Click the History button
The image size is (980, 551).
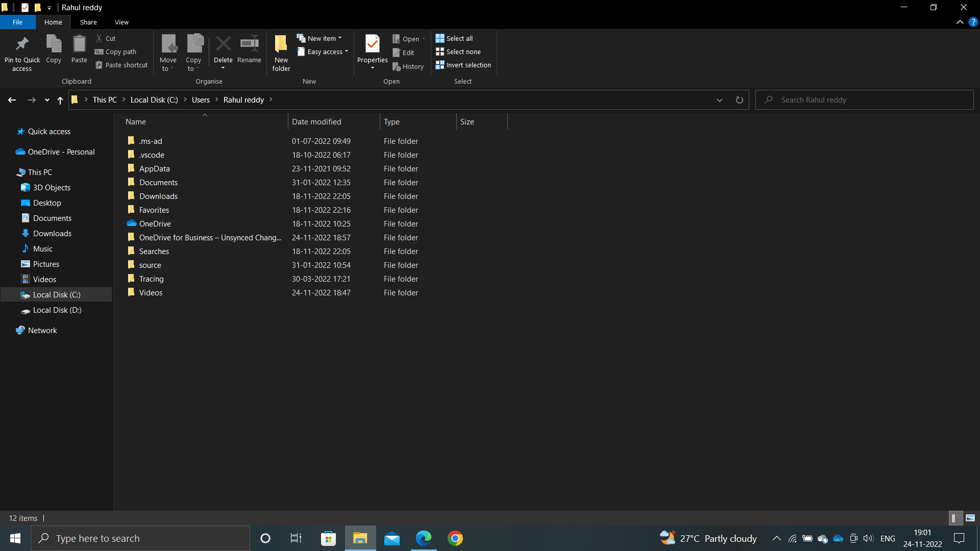408,66
